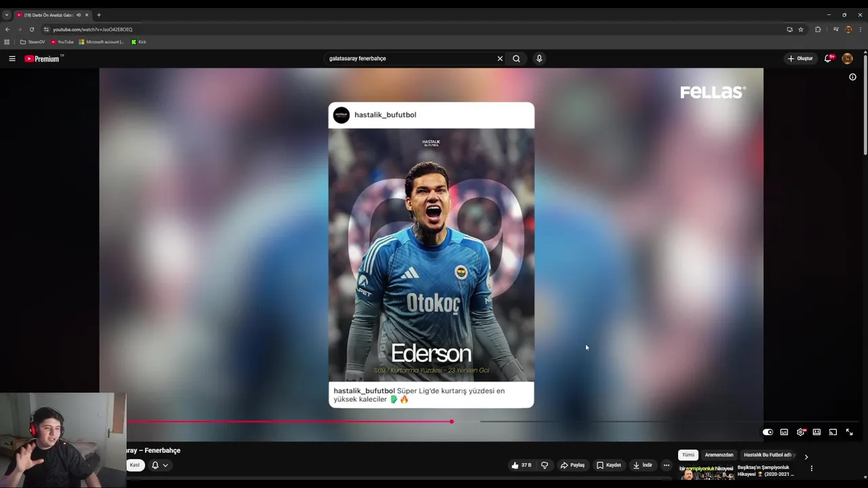Clear the search box with X

coord(500,59)
